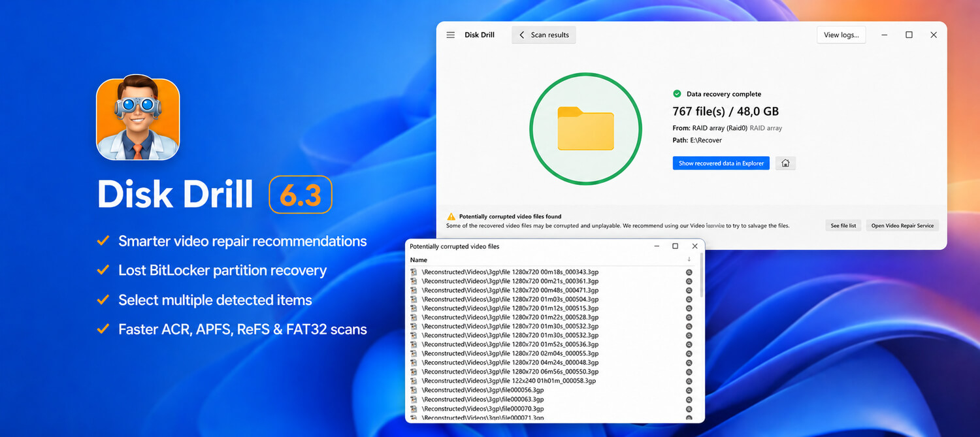Click the View logs... button
980x437 pixels.
click(x=841, y=35)
